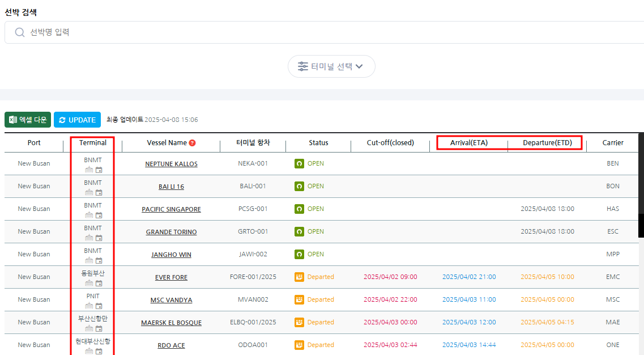This screenshot has height=355, width=644.
Task: Click the Port column header
Action: (x=34, y=143)
